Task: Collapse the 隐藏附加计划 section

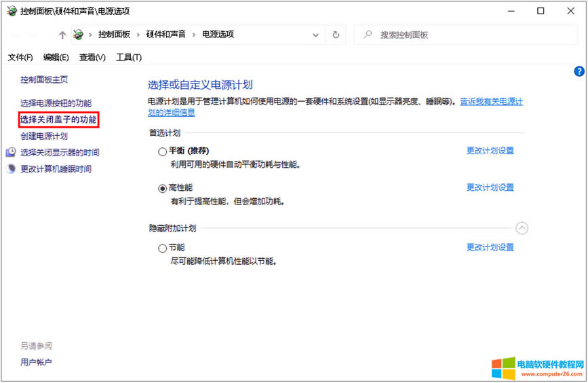Action: point(522,228)
